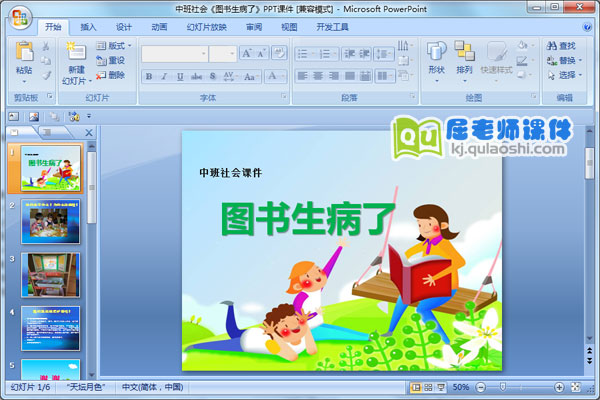Image resolution: width=600 pixels, height=400 pixels.
Task: Toggle Strikethrough formatting
Action: tap(196, 76)
